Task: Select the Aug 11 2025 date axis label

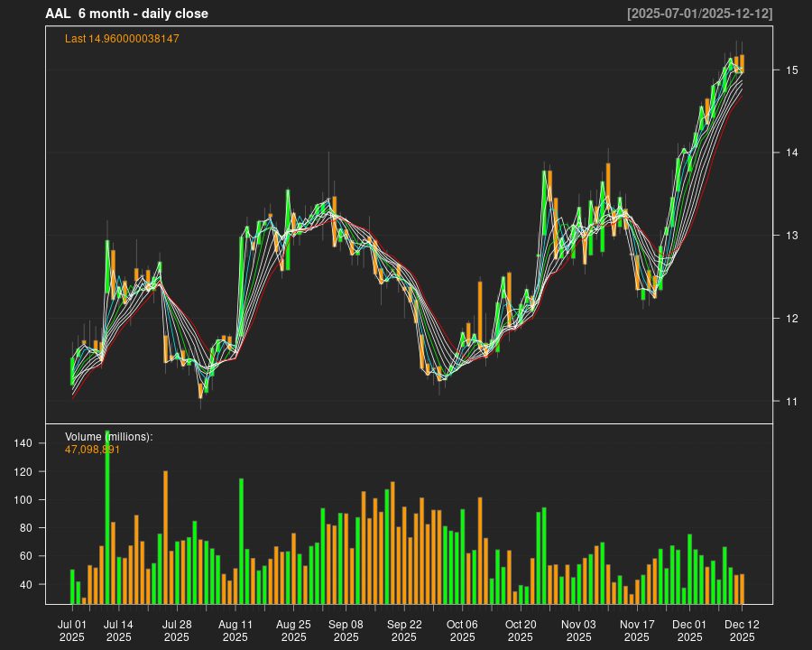Action: pyautogui.click(x=235, y=630)
